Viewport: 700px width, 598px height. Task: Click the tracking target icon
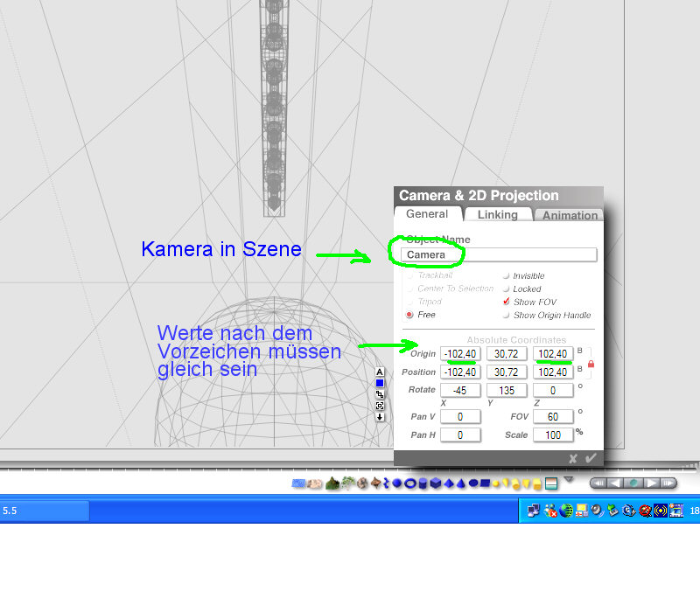point(380,406)
